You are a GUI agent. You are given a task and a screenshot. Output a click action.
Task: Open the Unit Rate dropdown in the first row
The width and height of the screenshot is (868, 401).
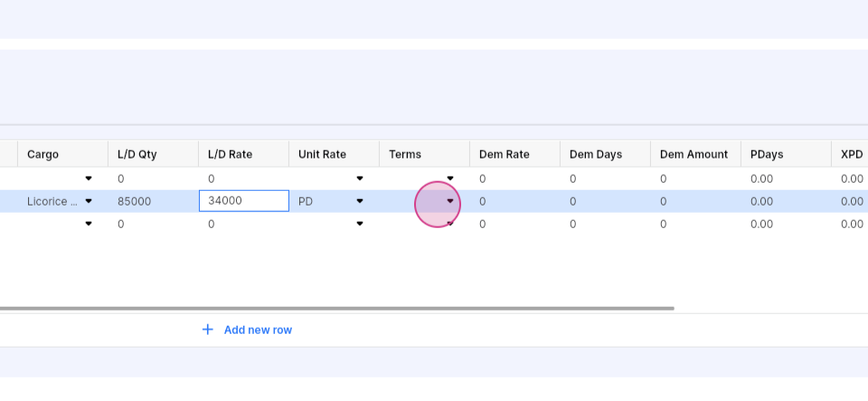[x=360, y=178]
